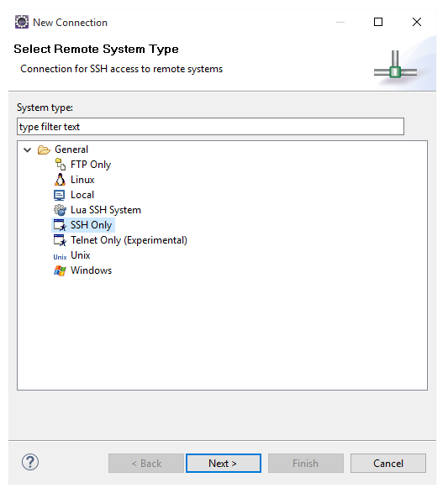Collapse the General category chevron
The image size is (448, 493).
(28, 150)
